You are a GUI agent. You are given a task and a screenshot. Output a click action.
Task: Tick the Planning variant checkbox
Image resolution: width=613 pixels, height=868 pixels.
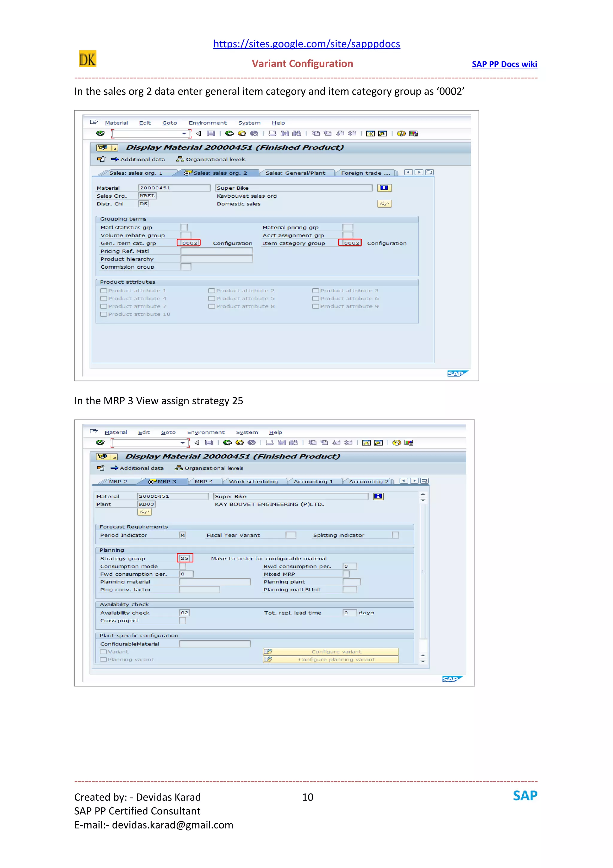tap(103, 660)
